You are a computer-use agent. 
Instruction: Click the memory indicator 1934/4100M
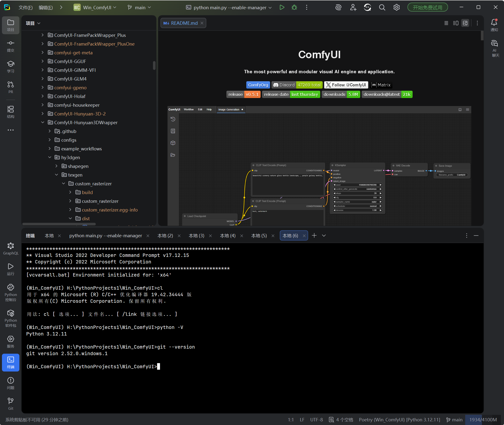483,420
